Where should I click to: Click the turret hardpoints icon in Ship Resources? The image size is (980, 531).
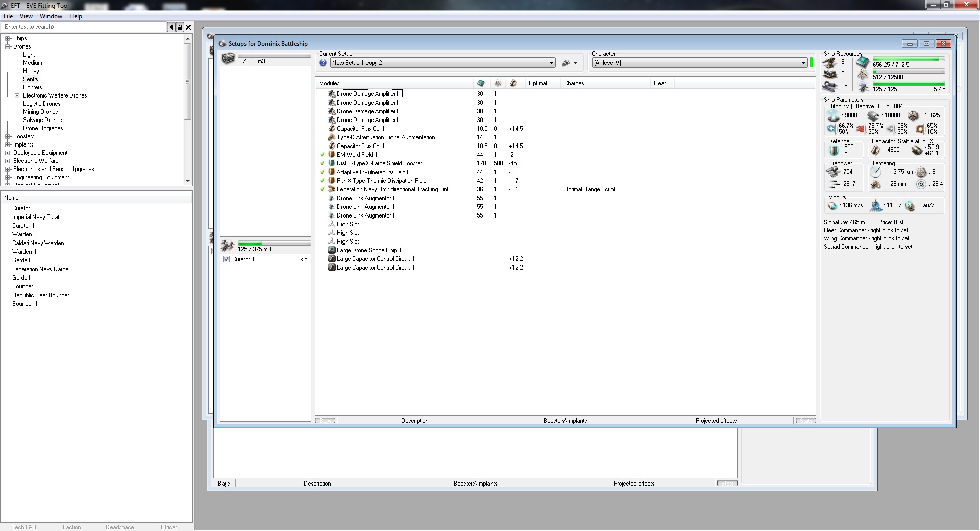pyautogui.click(x=830, y=62)
